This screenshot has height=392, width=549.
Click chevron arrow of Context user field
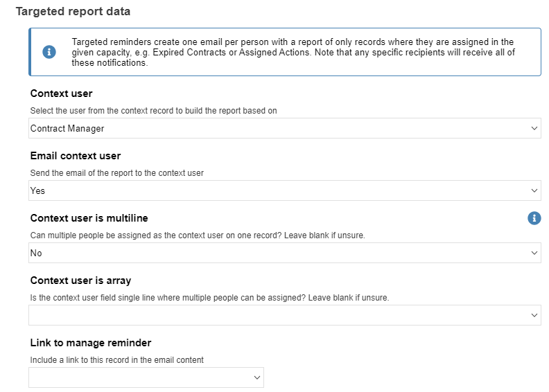(x=534, y=128)
